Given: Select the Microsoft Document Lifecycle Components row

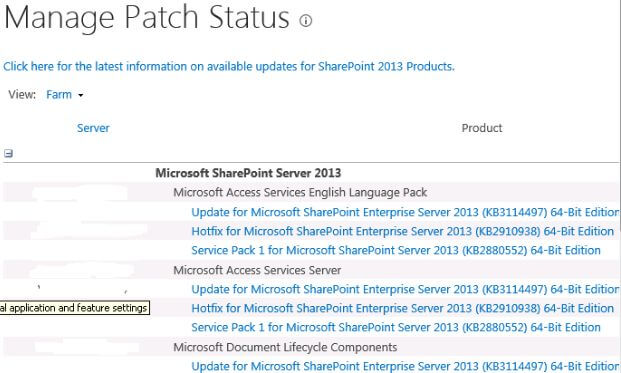Looking at the screenshot, I should pos(285,347).
